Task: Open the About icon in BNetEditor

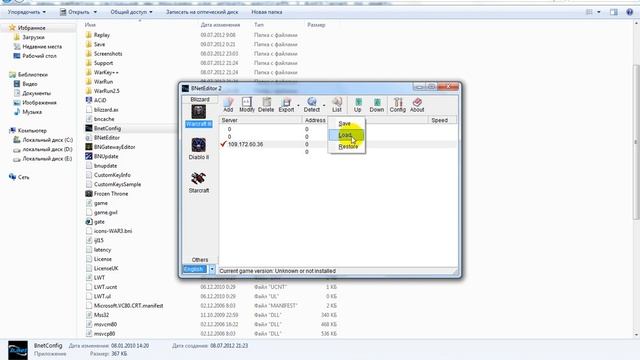Action: click(x=417, y=105)
